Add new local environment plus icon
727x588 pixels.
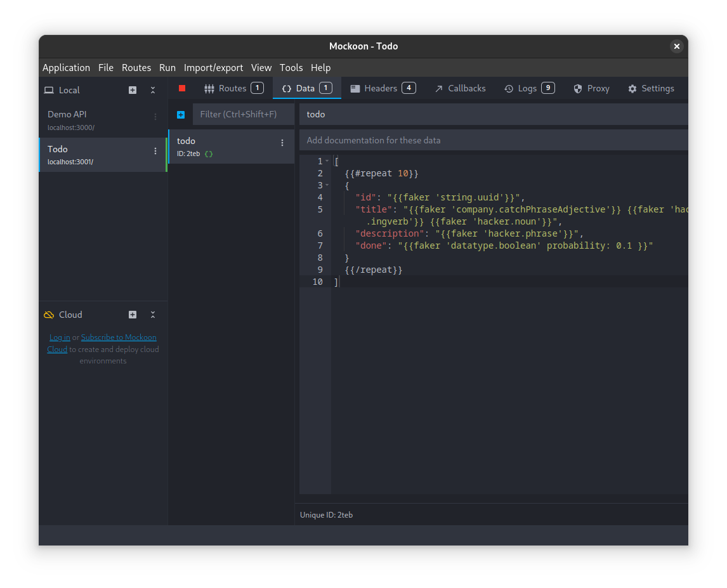133,90
